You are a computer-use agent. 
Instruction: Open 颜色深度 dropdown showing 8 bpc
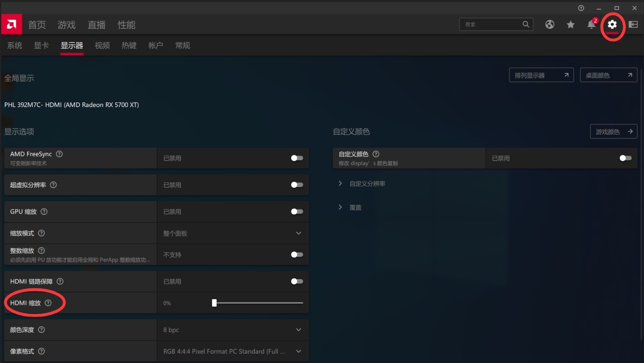pos(233,330)
